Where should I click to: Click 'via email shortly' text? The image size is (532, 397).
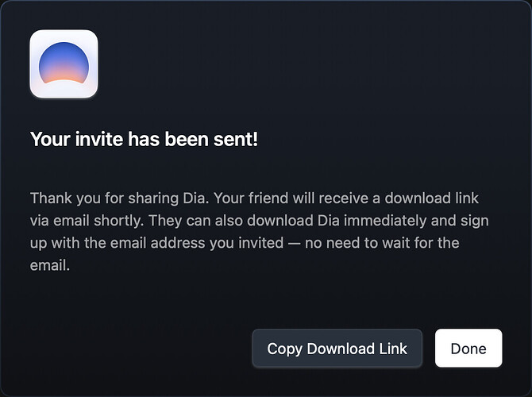coord(87,221)
